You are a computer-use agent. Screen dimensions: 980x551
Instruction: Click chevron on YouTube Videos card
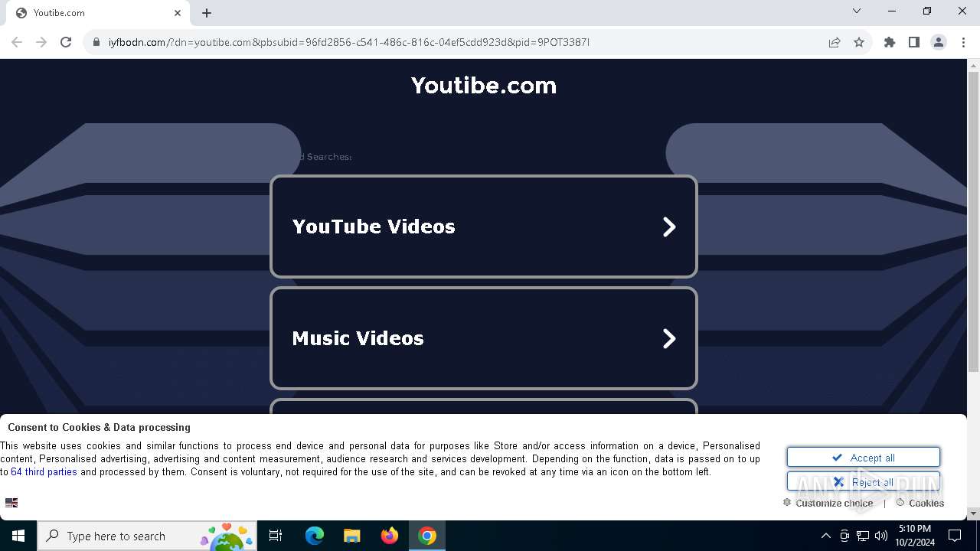[669, 227]
